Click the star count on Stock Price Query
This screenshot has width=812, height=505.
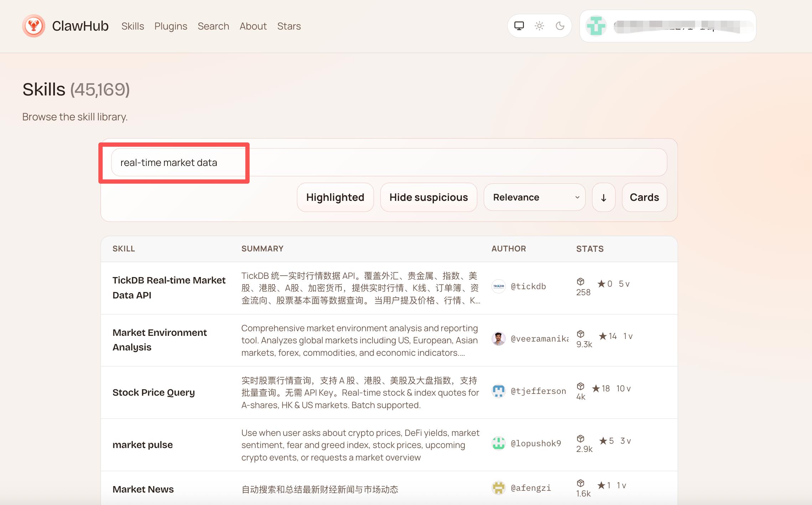tap(601, 388)
